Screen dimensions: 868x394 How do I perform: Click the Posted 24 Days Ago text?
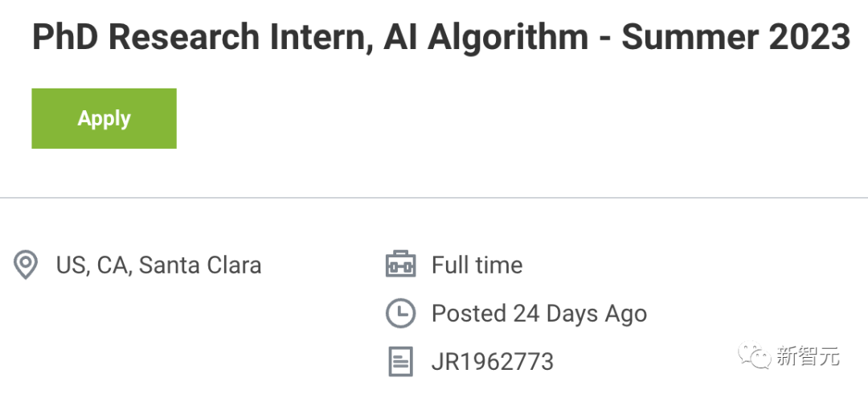[x=539, y=314]
